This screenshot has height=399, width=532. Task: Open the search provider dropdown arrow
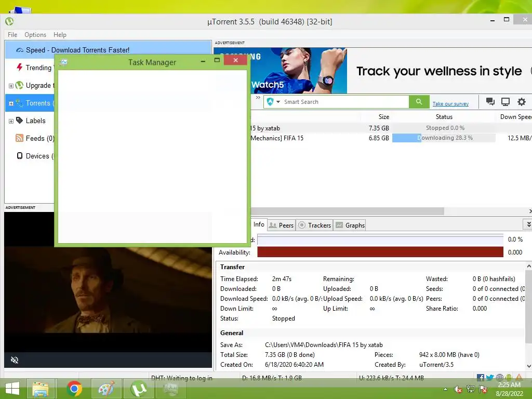[278, 102]
